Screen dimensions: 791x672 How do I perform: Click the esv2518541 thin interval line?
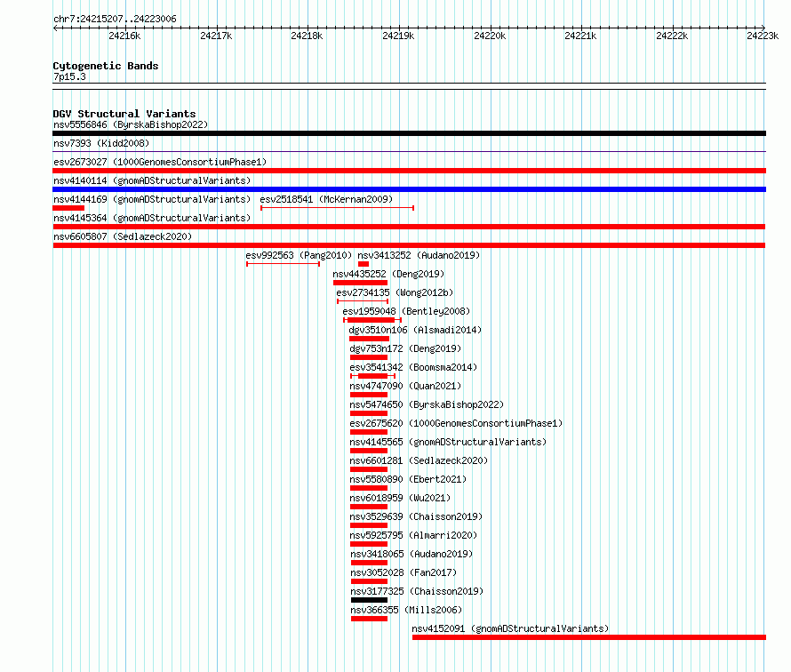coord(338,208)
